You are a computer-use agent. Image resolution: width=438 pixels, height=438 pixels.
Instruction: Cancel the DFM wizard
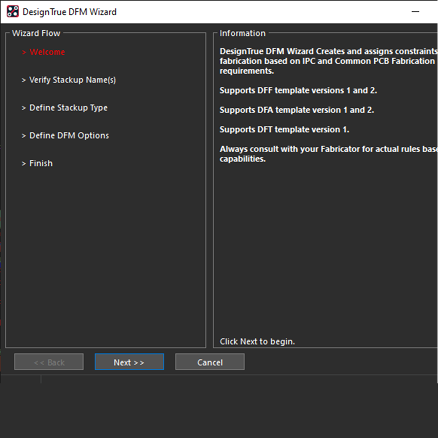click(x=210, y=362)
